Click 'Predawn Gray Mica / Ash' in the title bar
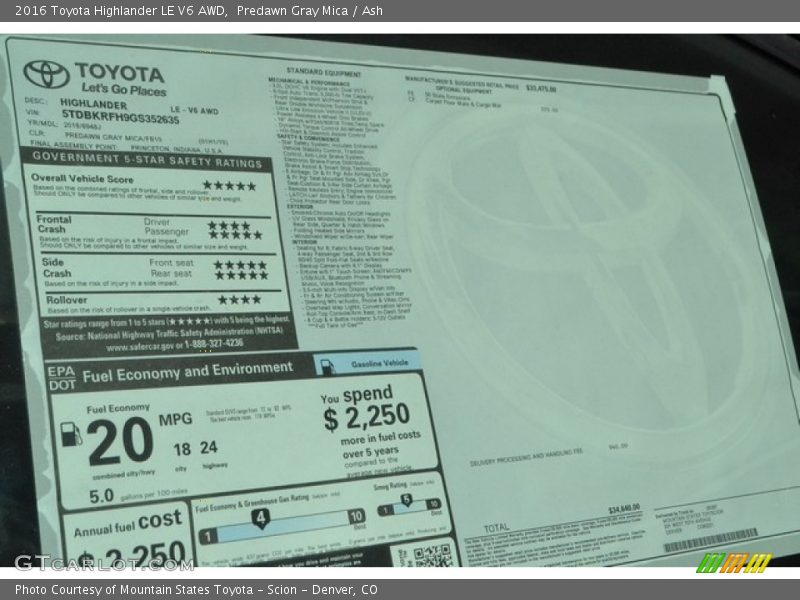The width and height of the screenshot is (800, 600). tap(310, 11)
